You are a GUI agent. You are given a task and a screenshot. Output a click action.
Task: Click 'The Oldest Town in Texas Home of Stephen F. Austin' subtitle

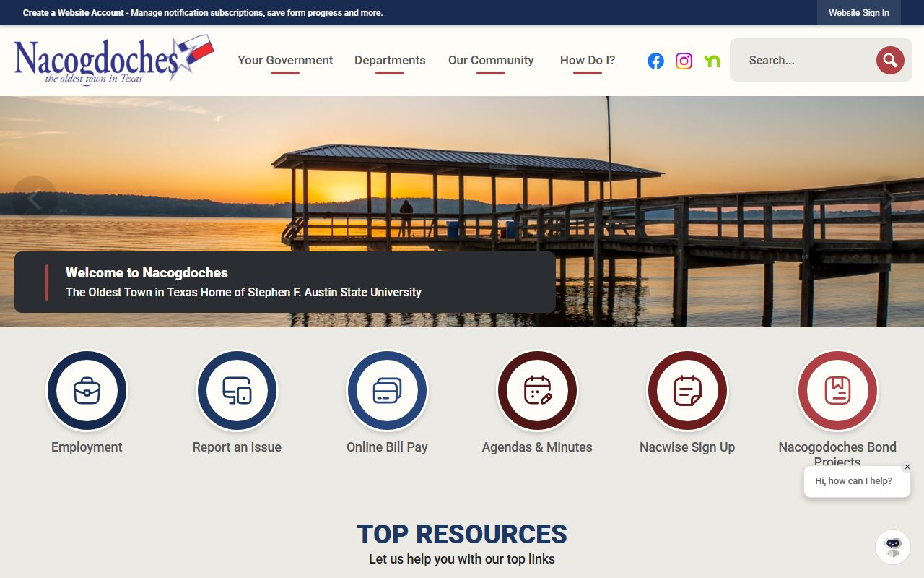pyautogui.click(x=243, y=293)
